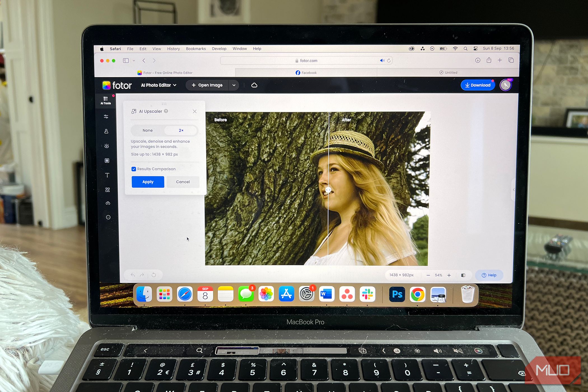Toggle the Safari sidebar button
Screen dimensions: 588x392
[x=126, y=60]
